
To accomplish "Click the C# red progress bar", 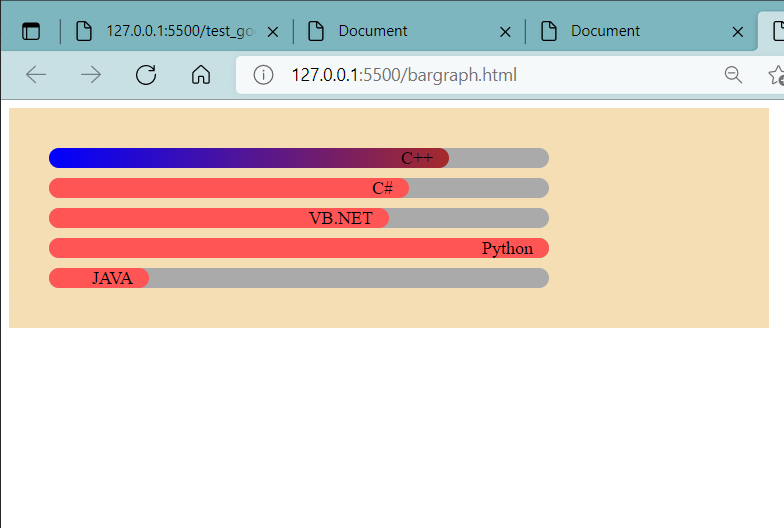I will click(x=229, y=188).
